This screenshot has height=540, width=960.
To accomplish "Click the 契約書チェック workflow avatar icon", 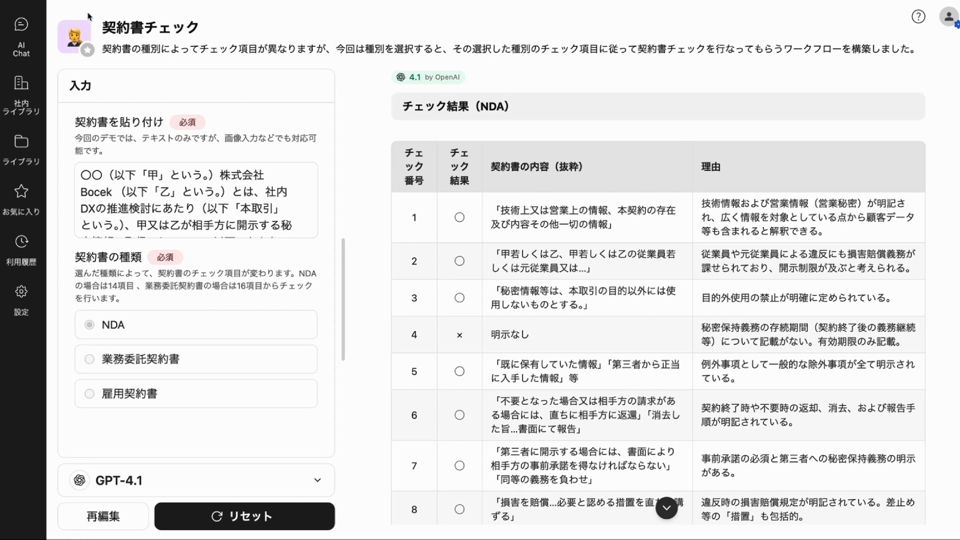I will (75, 37).
